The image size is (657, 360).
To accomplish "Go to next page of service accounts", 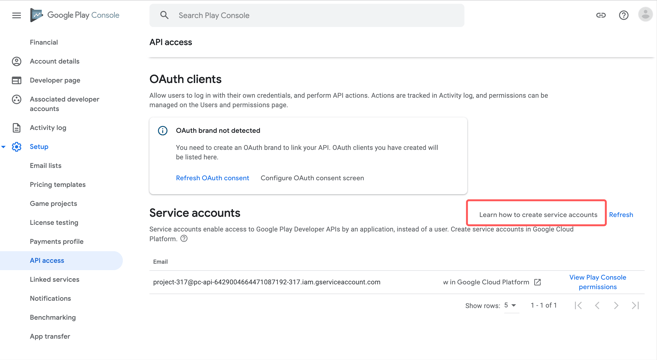I will pos(616,306).
